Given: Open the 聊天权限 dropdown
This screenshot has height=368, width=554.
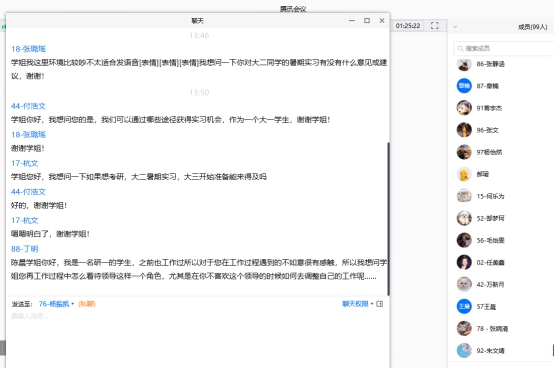Looking at the screenshot, I should [x=358, y=304].
